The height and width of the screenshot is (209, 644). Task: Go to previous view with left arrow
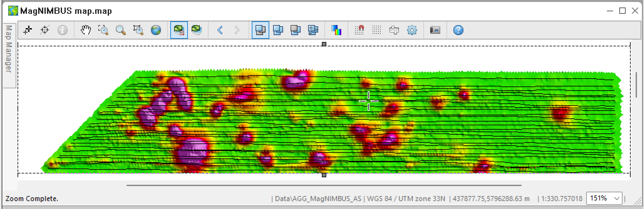point(220,30)
